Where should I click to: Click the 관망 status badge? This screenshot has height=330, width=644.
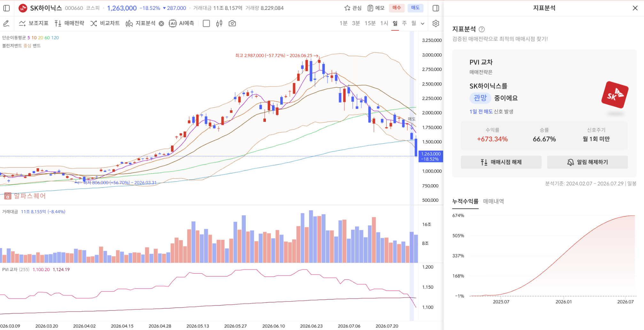coord(480,98)
